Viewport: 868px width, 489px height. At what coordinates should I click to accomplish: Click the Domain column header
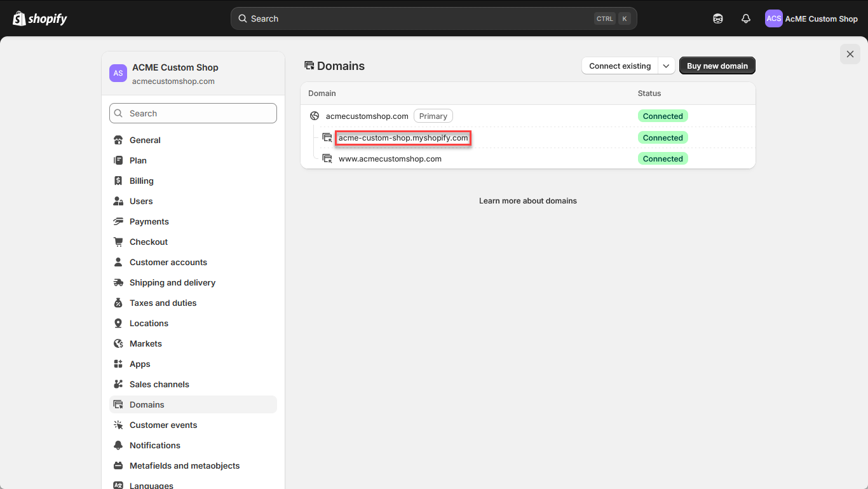pyautogui.click(x=322, y=93)
